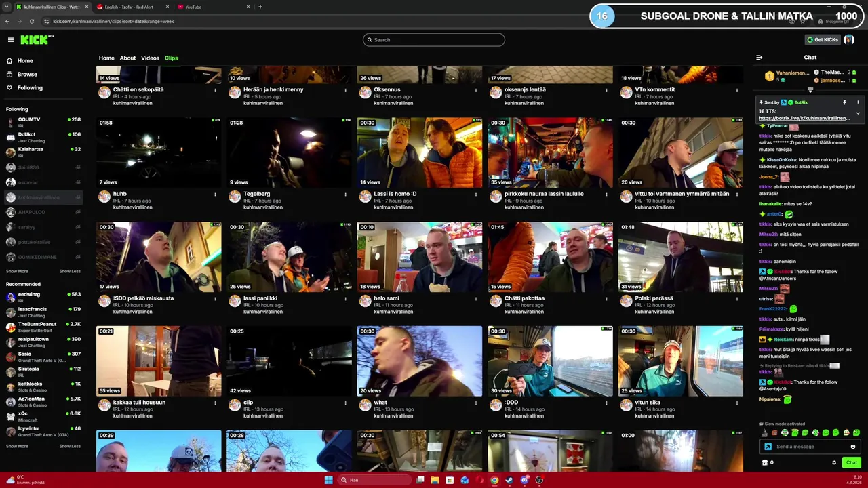Switch to channel Videos tab
The height and width of the screenshot is (488, 868).
point(150,58)
